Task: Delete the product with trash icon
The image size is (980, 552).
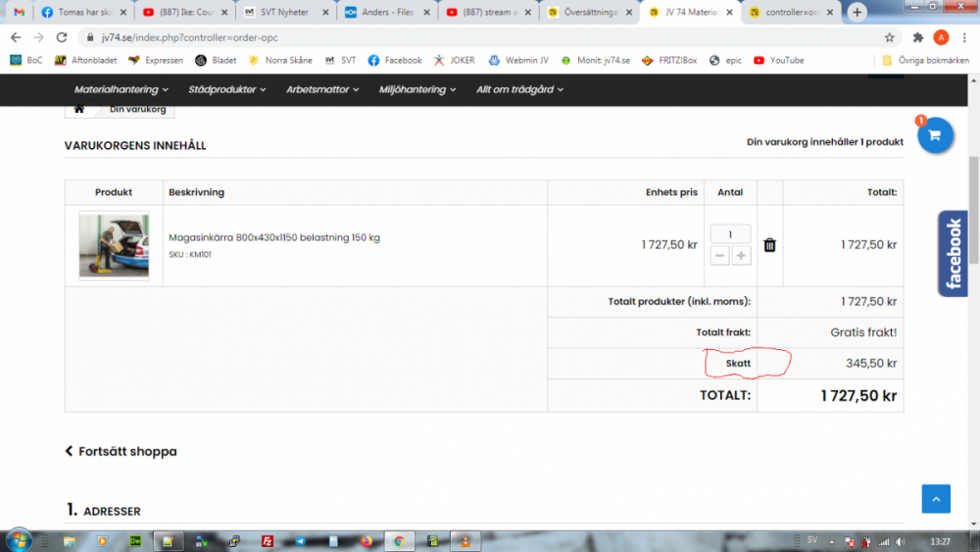Action: click(x=769, y=245)
